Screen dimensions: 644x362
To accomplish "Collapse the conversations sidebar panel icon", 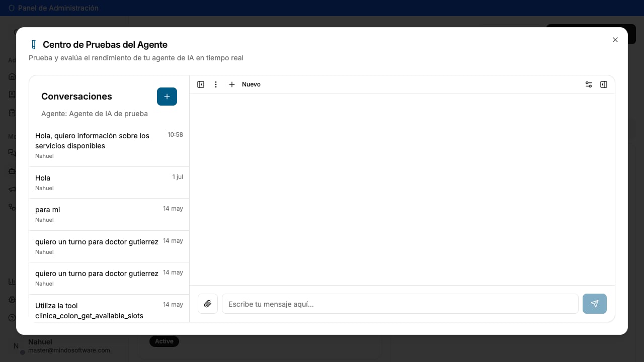I will tap(201, 84).
